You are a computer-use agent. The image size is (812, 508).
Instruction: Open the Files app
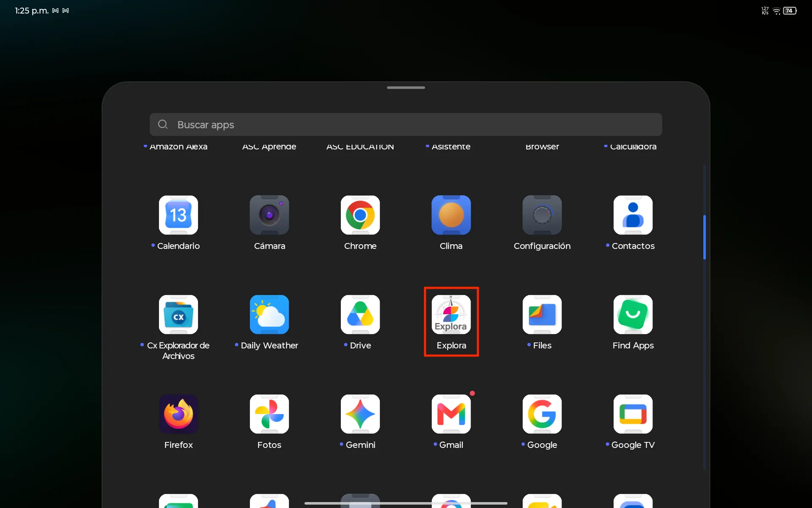542,315
